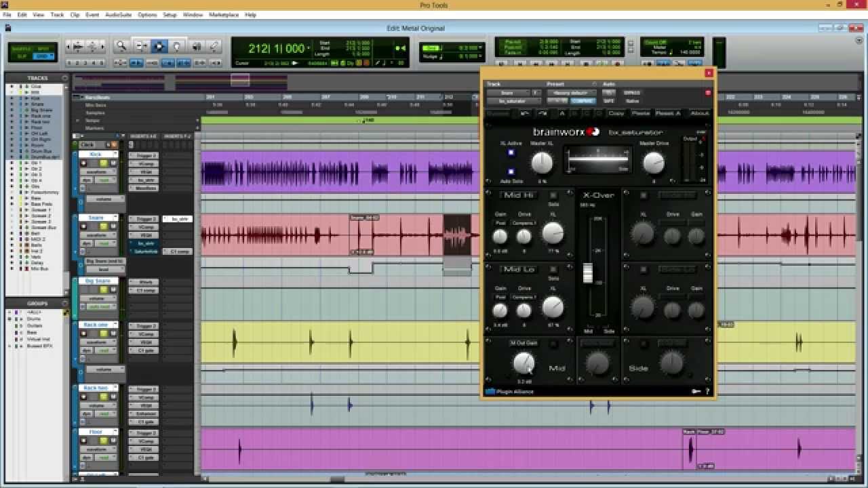Open Groups list panel dropdown menu
Image resolution: width=868 pixels, height=488 pixels.
pos(65,303)
